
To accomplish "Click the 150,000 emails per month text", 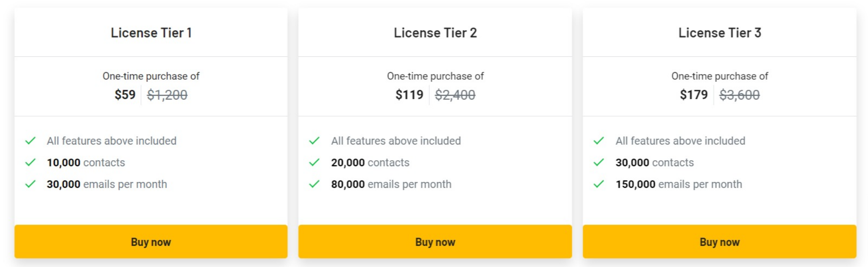I will [679, 184].
